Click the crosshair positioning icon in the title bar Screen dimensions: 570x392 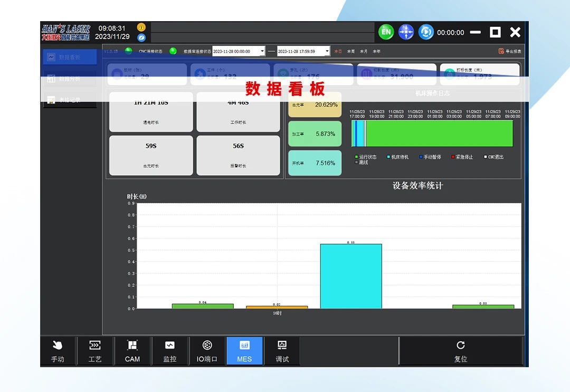[x=406, y=32]
